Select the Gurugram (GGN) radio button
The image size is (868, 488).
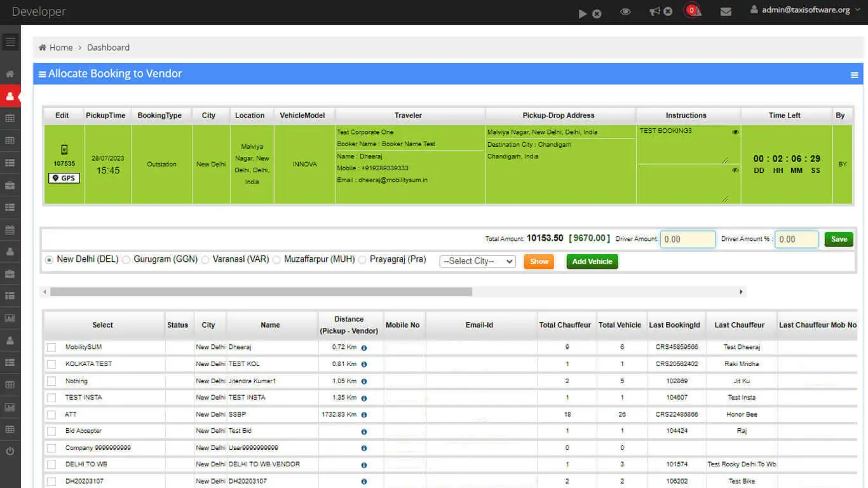(126, 260)
